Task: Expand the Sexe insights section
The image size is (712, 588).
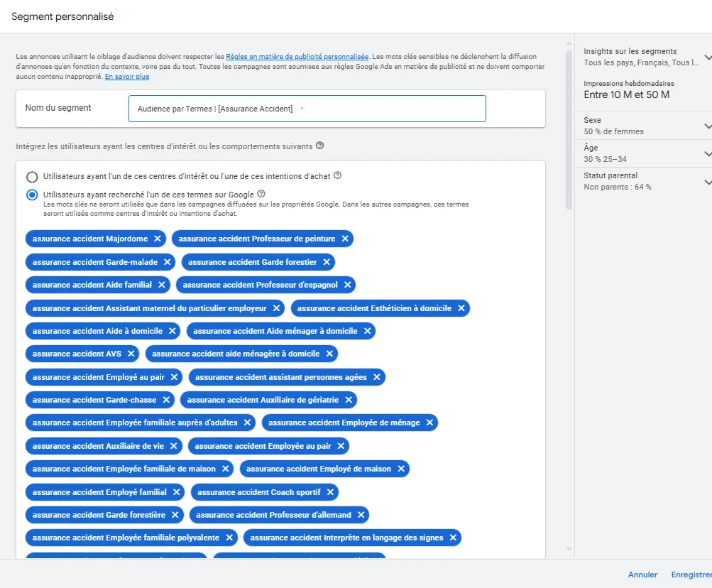Action: (708, 125)
